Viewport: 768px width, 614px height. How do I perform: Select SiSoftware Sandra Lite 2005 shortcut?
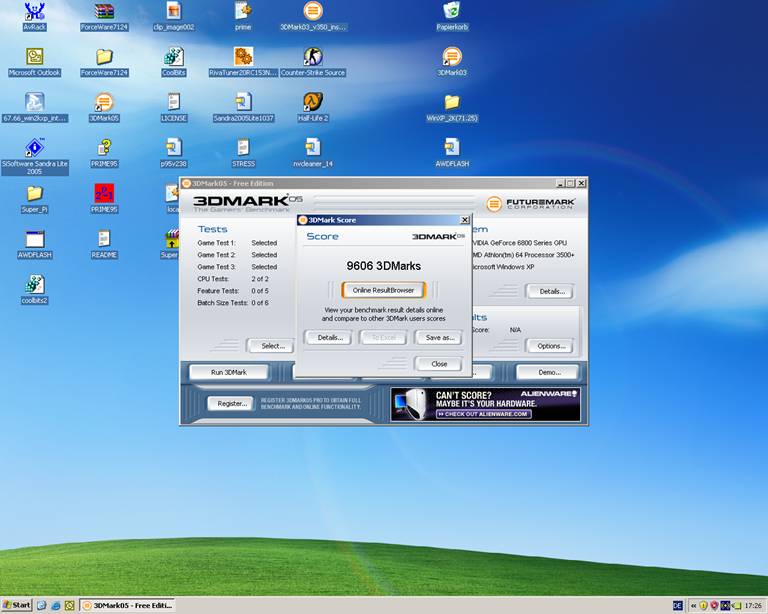click(x=34, y=157)
